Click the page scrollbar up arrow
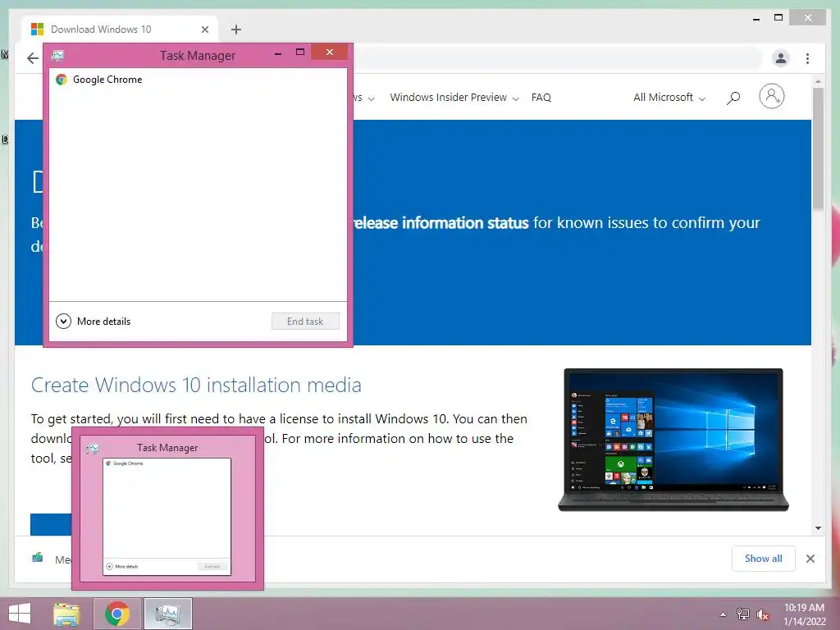Viewport: 840px width, 630px height. pyautogui.click(x=818, y=81)
